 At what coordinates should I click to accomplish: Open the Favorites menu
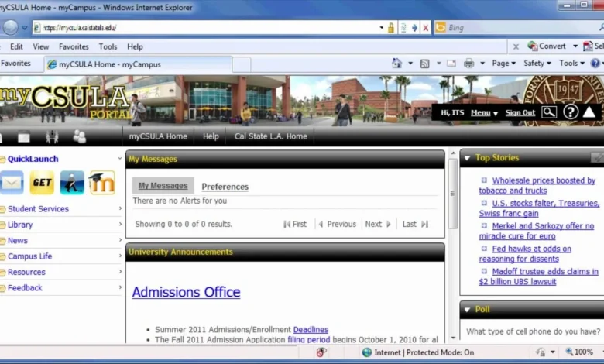(74, 46)
